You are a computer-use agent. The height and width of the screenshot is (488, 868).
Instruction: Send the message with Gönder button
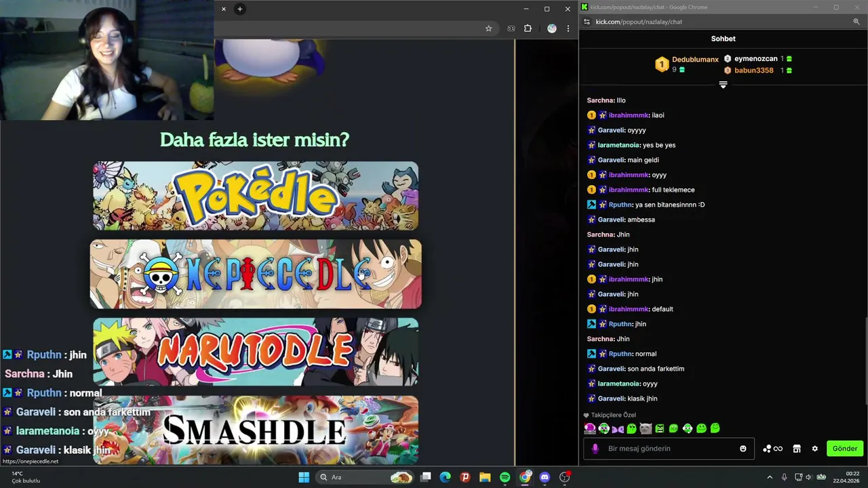(x=845, y=449)
